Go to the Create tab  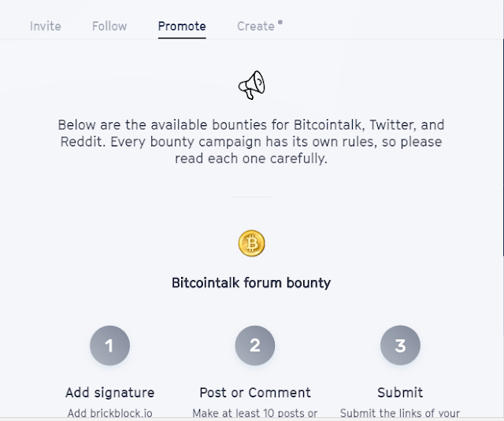coord(256,26)
